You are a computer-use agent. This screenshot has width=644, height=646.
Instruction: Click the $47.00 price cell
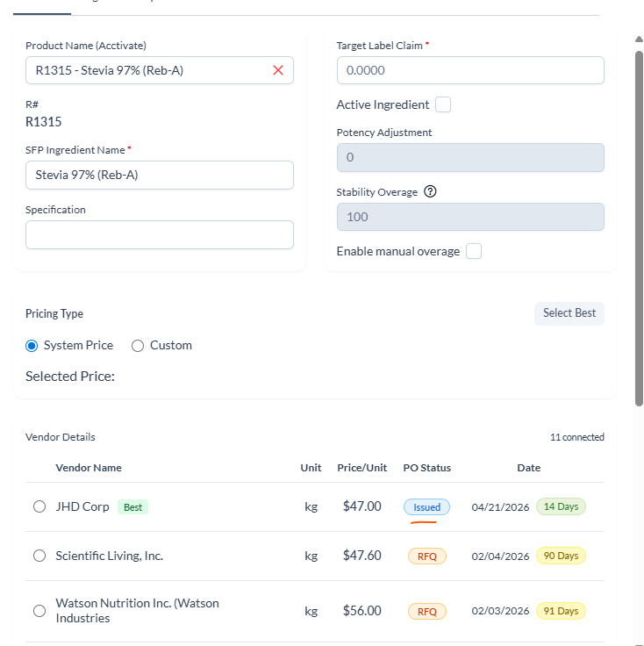click(x=362, y=506)
